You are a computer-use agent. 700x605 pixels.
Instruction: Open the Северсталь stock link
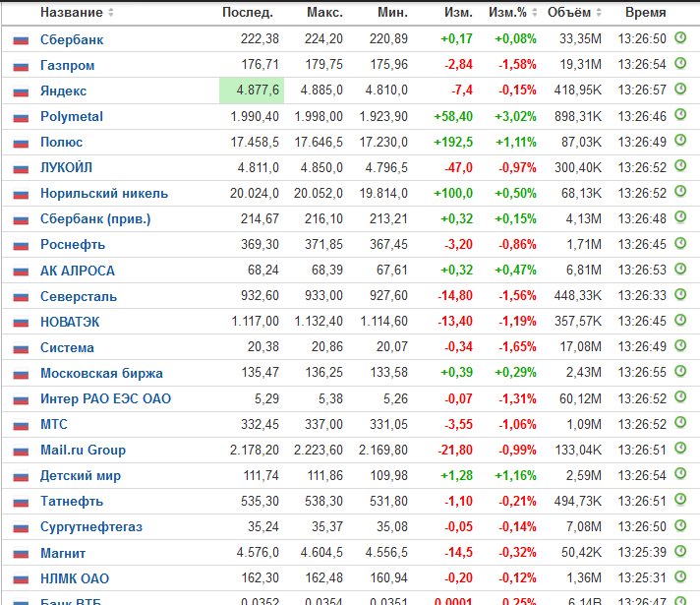click(x=79, y=296)
